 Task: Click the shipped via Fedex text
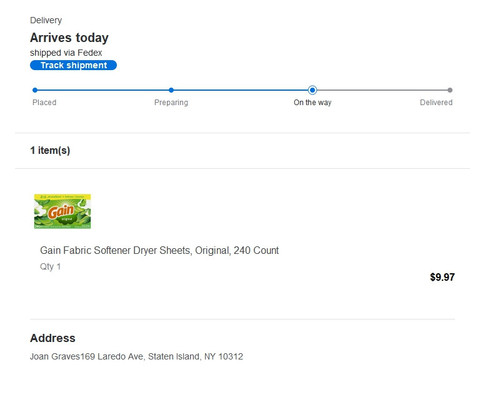pos(66,53)
